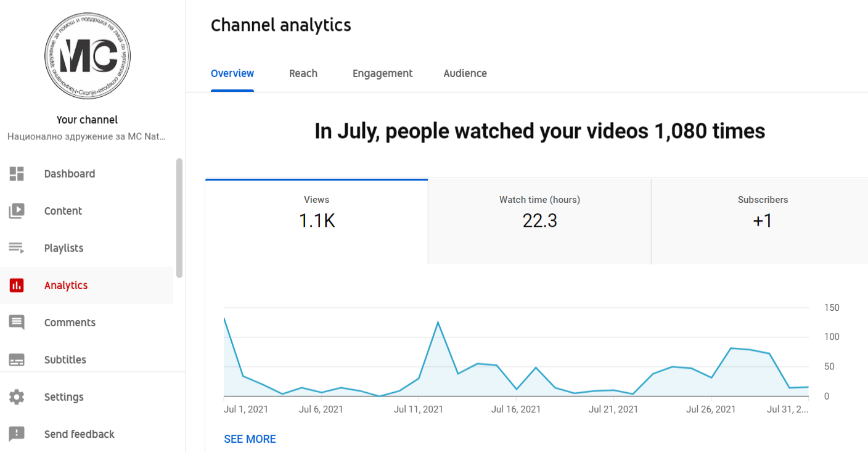Click the Send feedback exclamation icon
The image size is (868, 452).
[x=17, y=434]
